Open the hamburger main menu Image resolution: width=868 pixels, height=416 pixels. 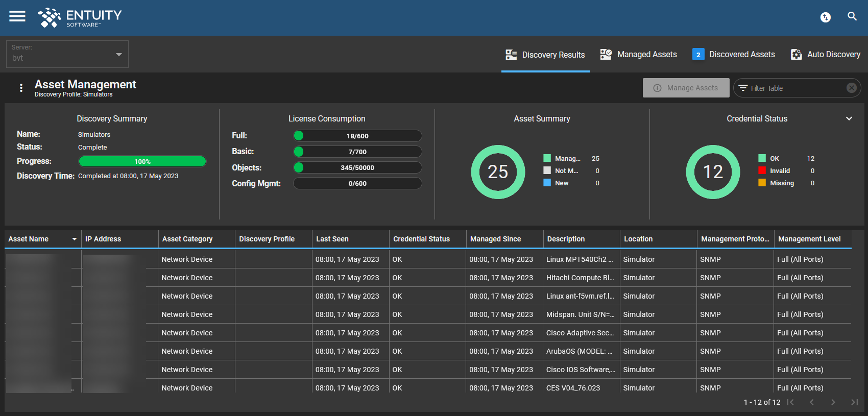pyautogui.click(x=17, y=16)
